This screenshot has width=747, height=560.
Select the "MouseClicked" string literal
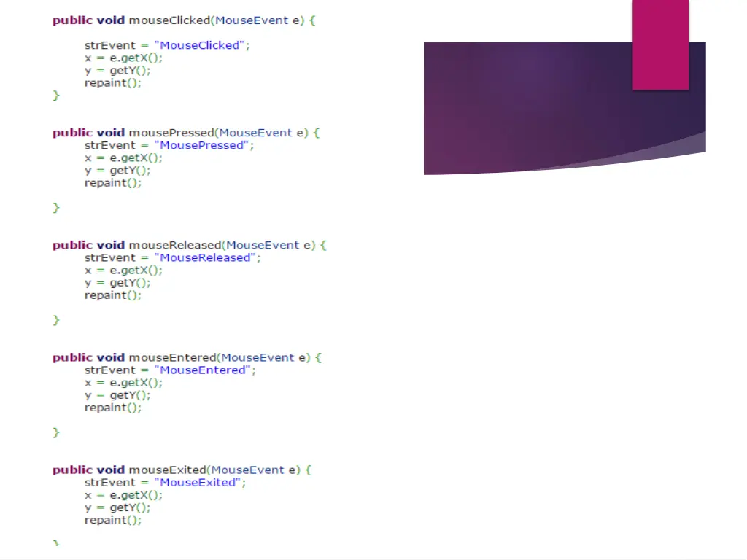pyautogui.click(x=199, y=45)
